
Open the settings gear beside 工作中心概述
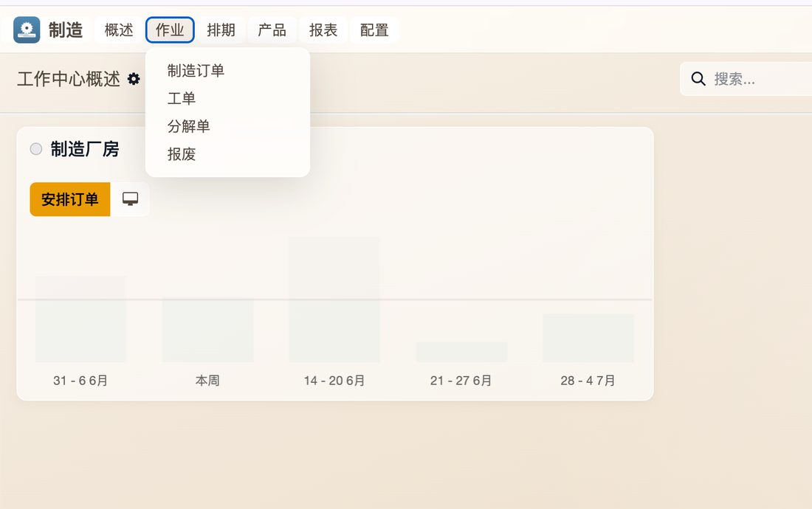(134, 79)
